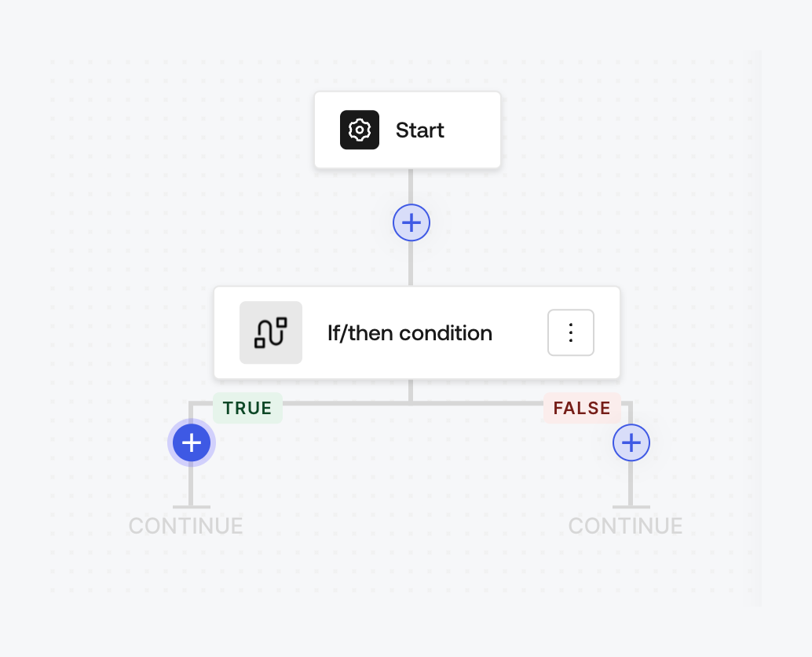The width and height of the screenshot is (812, 657).
Task: Click the Start label text
Action: pyautogui.click(x=419, y=130)
